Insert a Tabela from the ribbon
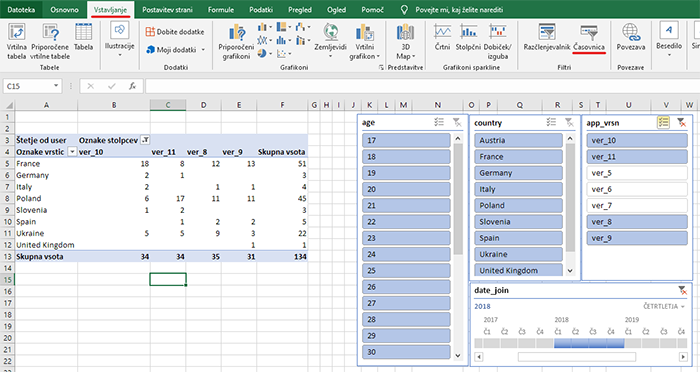700x372 pixels. pyautogui.click(x=83, y=37)
